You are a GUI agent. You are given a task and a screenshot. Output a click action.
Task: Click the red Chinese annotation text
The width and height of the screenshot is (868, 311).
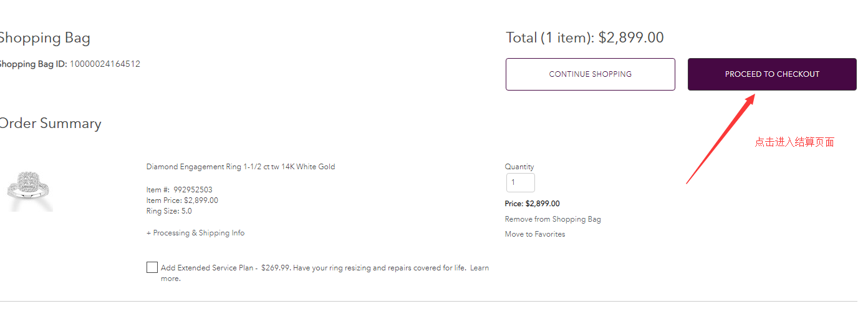click(x=794, y=142)
